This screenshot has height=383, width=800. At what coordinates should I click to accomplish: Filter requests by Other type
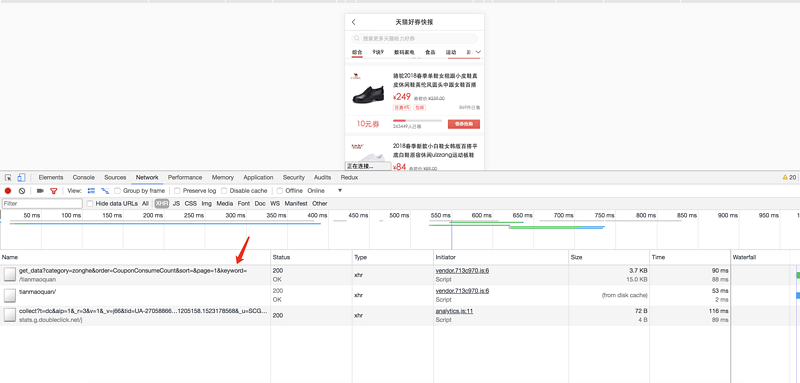320,203
